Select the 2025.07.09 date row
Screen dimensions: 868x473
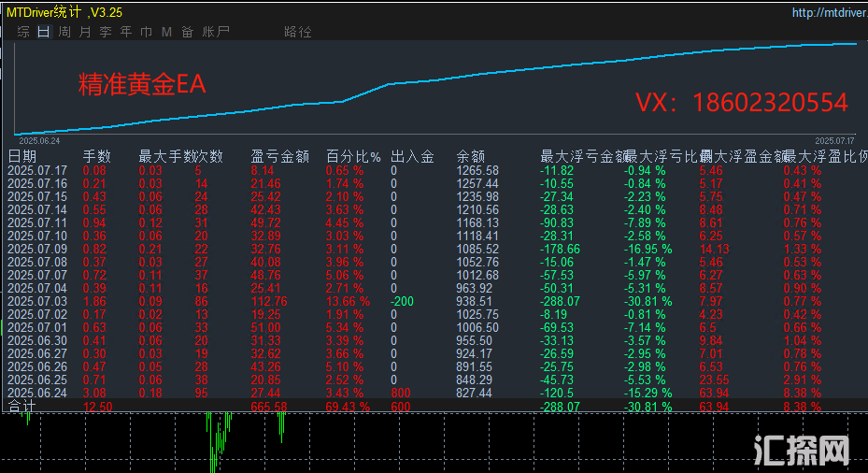pyautogui.click(x=37, y=250)
